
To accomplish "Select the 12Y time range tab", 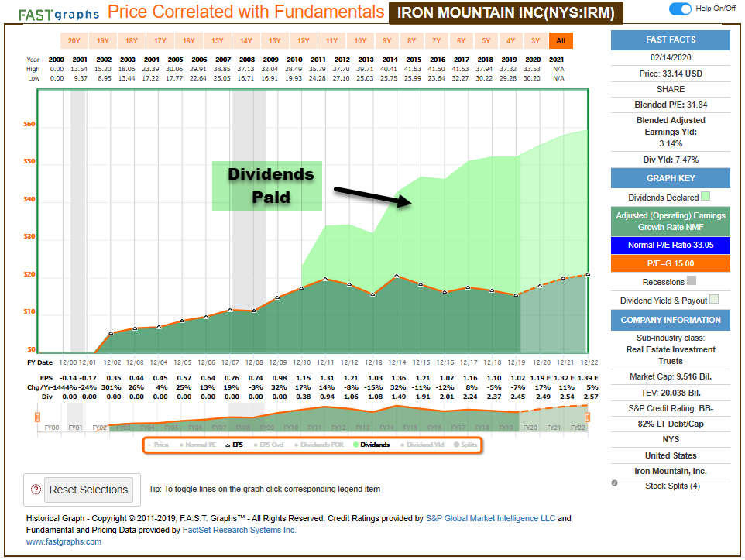I will tap(303, 41).
